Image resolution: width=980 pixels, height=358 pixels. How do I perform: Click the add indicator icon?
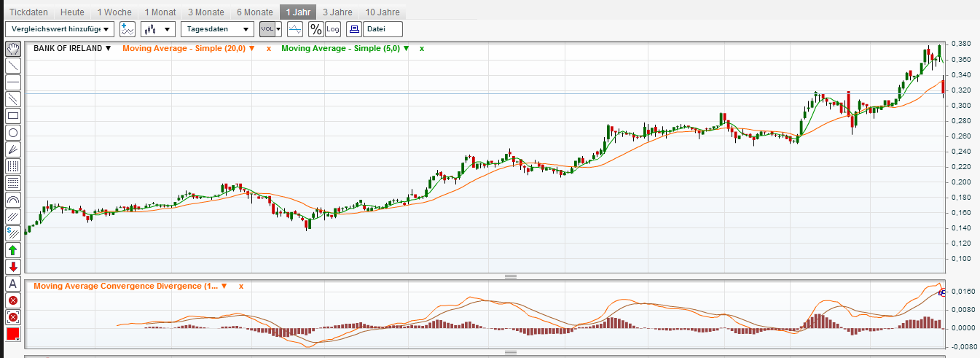click(x=128, y=29)
